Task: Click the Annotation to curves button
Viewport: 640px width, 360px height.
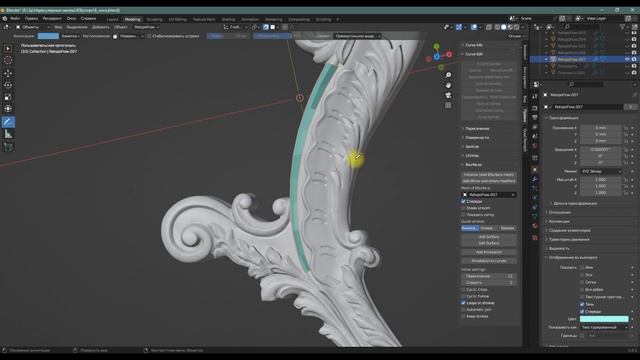Action: [489, 261]
